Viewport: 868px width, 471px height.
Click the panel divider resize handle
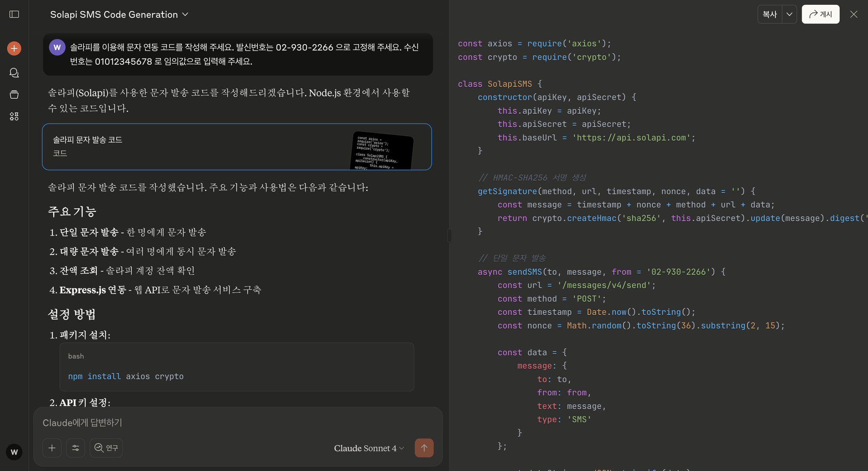[x=450, y=235]
